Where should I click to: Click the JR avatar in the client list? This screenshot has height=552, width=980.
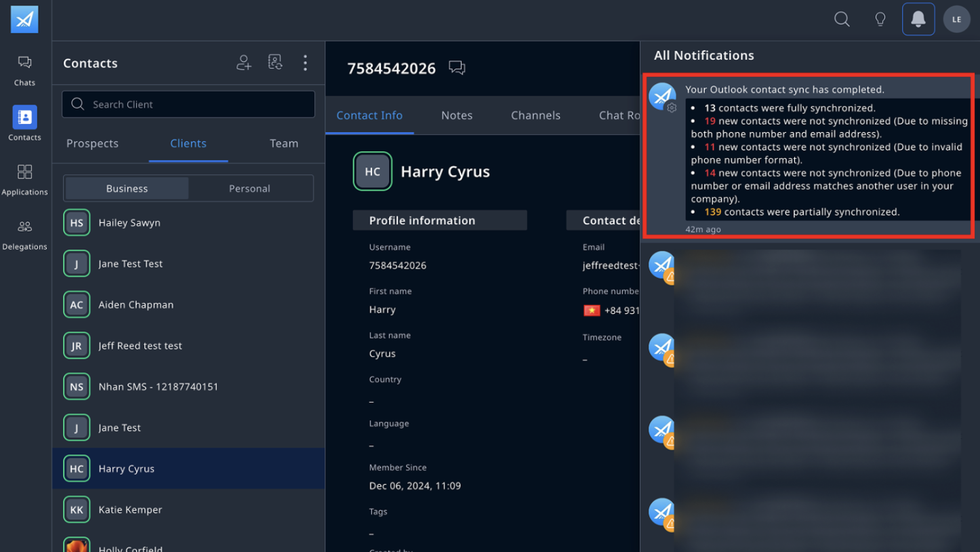77,346
